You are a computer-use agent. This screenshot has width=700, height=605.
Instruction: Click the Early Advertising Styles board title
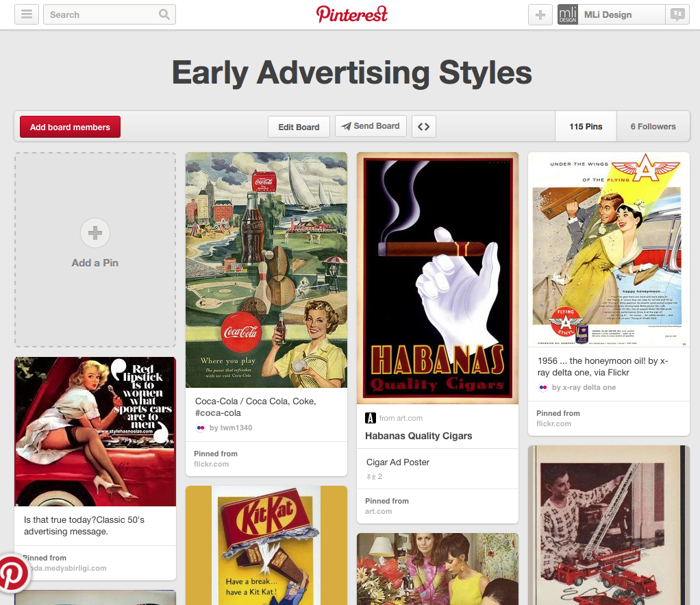(x=352, y=73)
